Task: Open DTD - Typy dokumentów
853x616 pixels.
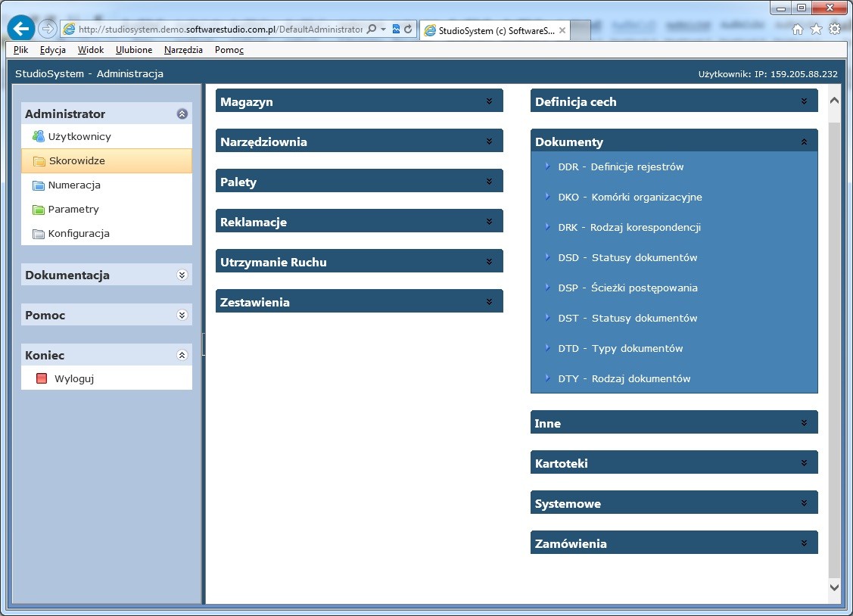Action: click(x=620, y=349)
